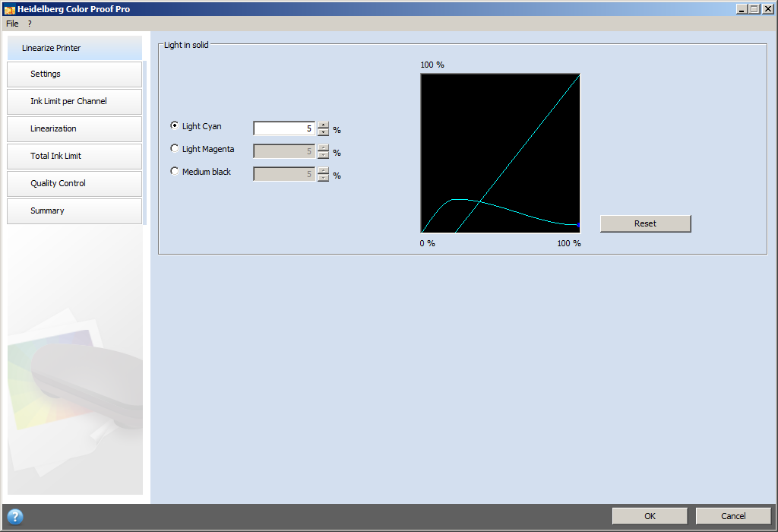This screenshot has height=532, width=778.
Task: Minimize the Color Proof Pro window
Action: pos(742,9)
